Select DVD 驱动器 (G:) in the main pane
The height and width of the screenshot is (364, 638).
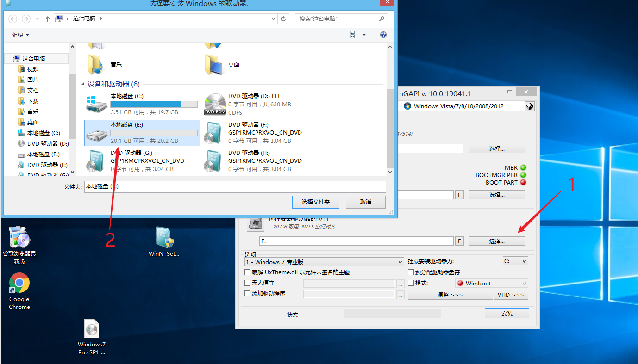click(142, 161)
